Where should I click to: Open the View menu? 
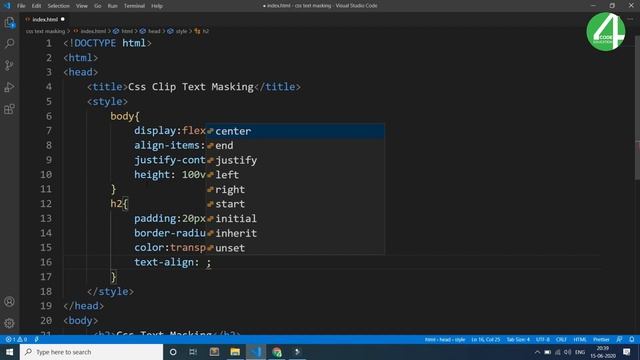coord(82,6)
